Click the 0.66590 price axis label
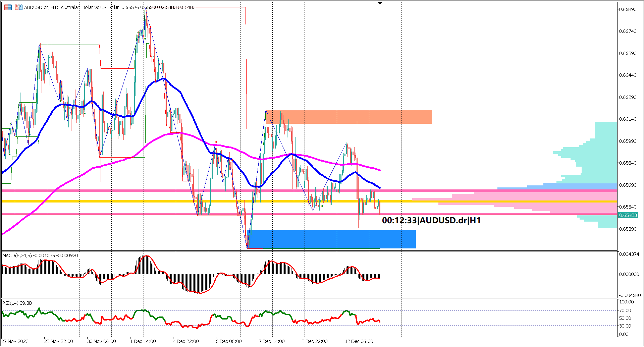The width and height of the screenshot is (644, 347). coord(628,53)
